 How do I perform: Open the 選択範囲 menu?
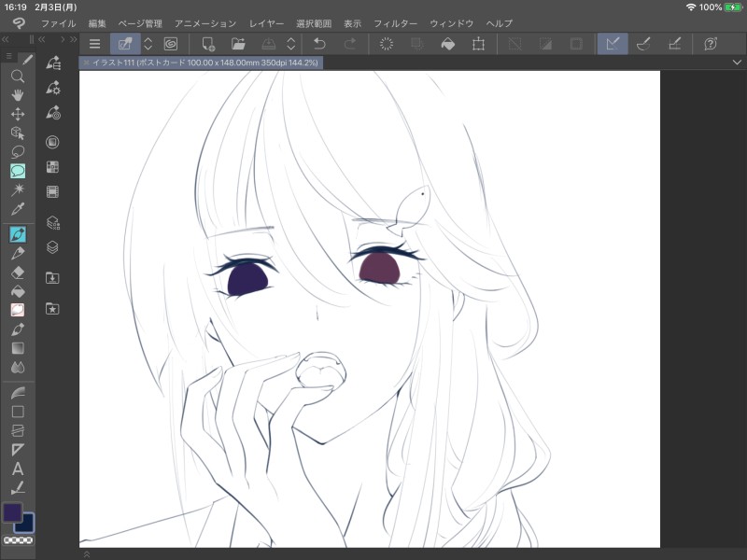[x=314, y=23]
